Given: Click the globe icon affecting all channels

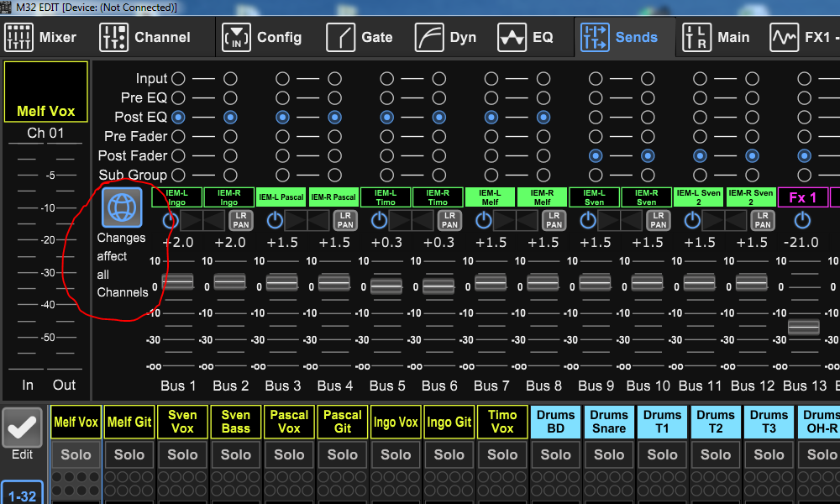Looking at the screenshot, I should [x=123, y=207].
